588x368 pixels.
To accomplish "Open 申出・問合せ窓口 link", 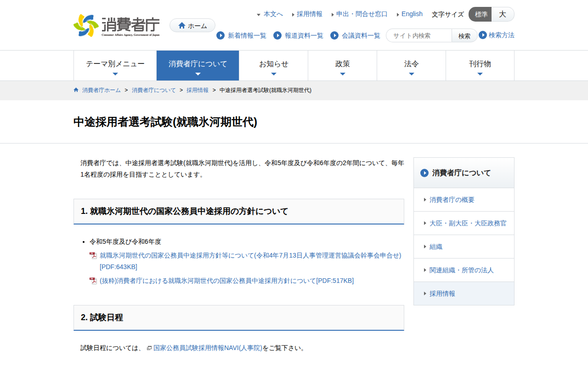I will 362,14.
